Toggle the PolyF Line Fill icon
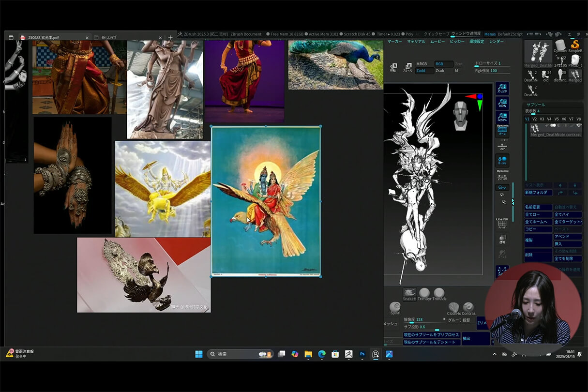The width and height of the screenshot is (588, 392). pos(502,224)
